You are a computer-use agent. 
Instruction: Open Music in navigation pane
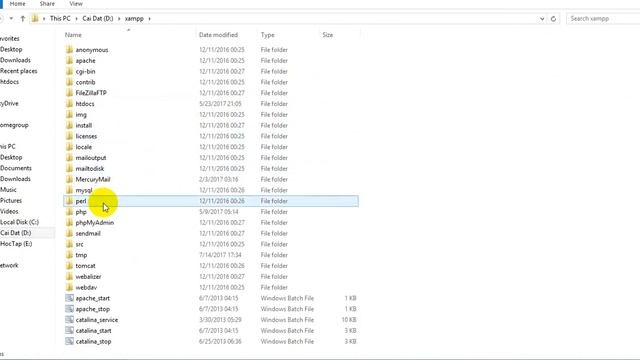[x=8, y=190]
